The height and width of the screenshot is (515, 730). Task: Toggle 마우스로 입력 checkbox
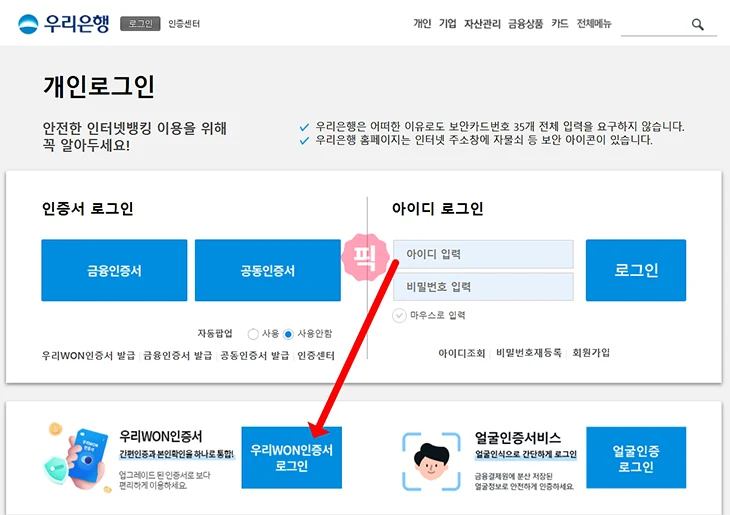click(399, 316)
